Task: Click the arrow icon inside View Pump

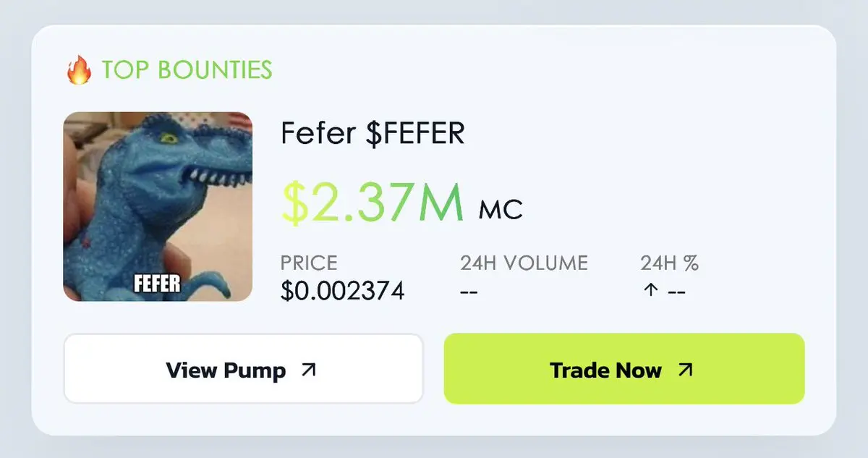Action: coord(309,370)
